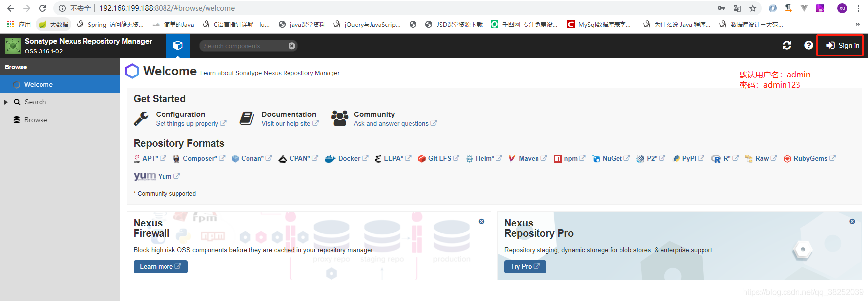Click the refresh icon in the header
Viewport: 868px width, 301px height.
pyautogui.click(x=787, y=45)
